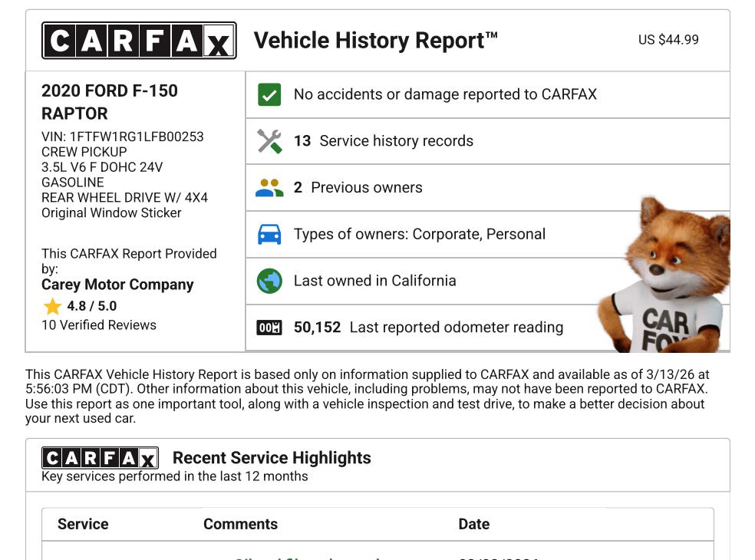
Task: Click the VIN number text
Action: click(123, 137)
